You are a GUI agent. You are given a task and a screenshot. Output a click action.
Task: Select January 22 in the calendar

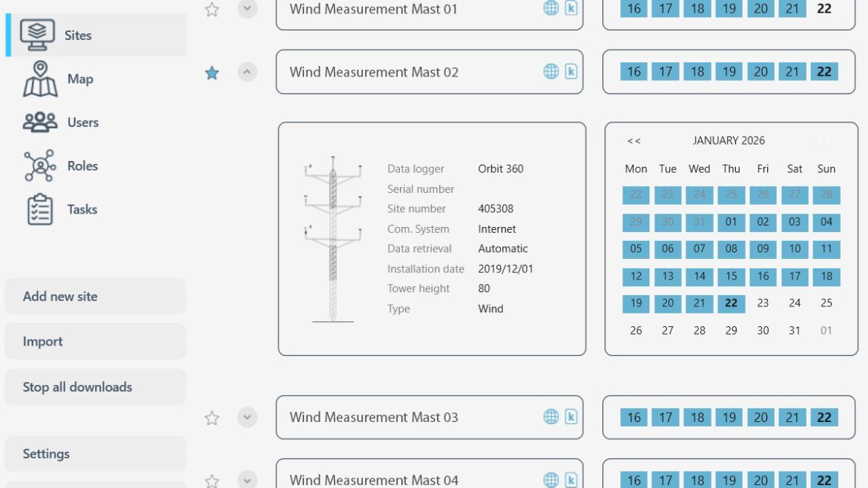pos(731,303)
